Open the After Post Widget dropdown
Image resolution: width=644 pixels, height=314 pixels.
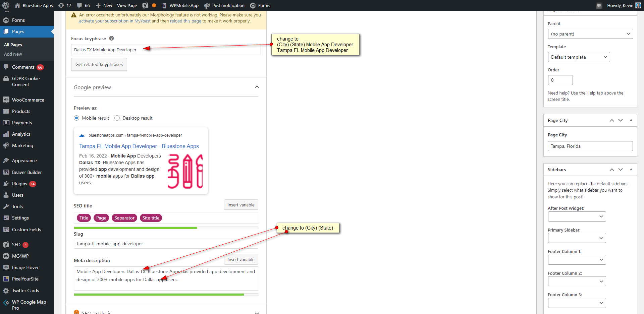click(x=577, y=216)
